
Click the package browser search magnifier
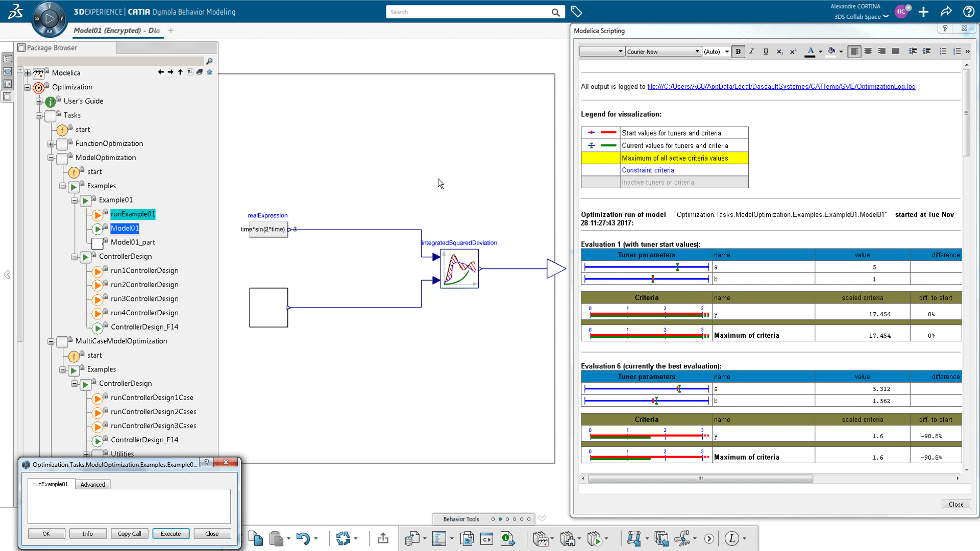[209, 61]
